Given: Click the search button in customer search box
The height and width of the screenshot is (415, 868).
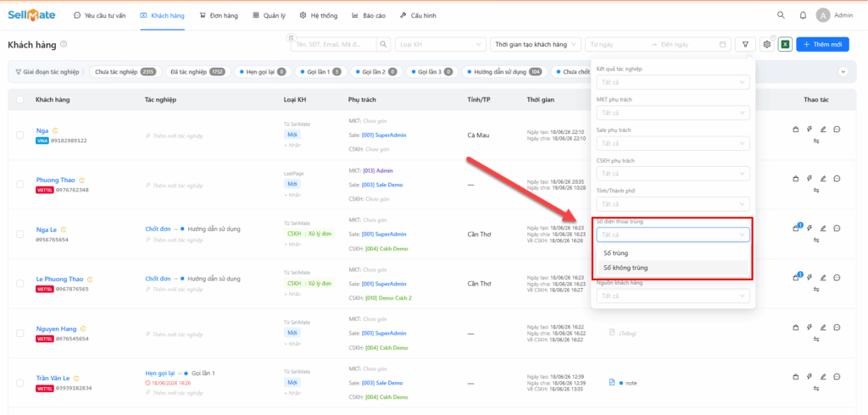Looking at the screenshot, I should coord(384,44).
